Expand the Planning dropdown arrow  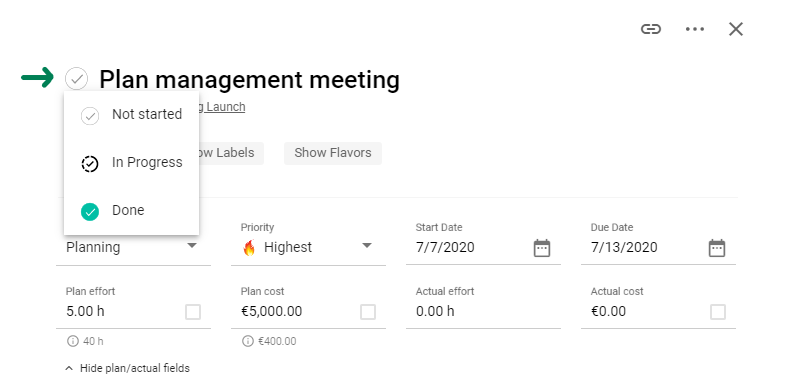click(192, 246)
